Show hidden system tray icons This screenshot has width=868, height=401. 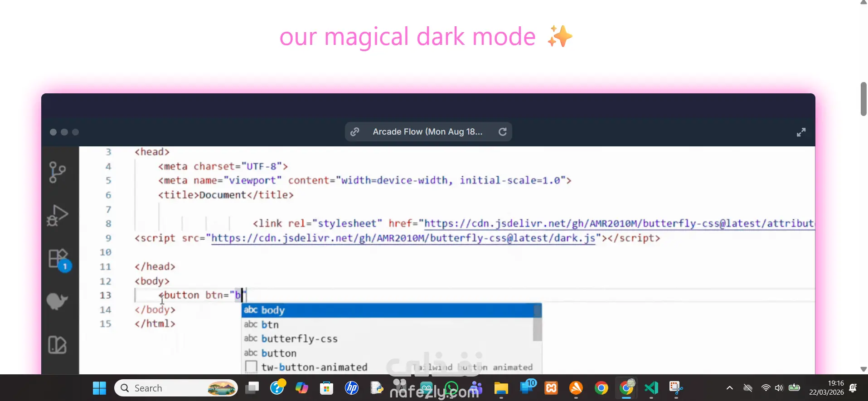[730, 388]
